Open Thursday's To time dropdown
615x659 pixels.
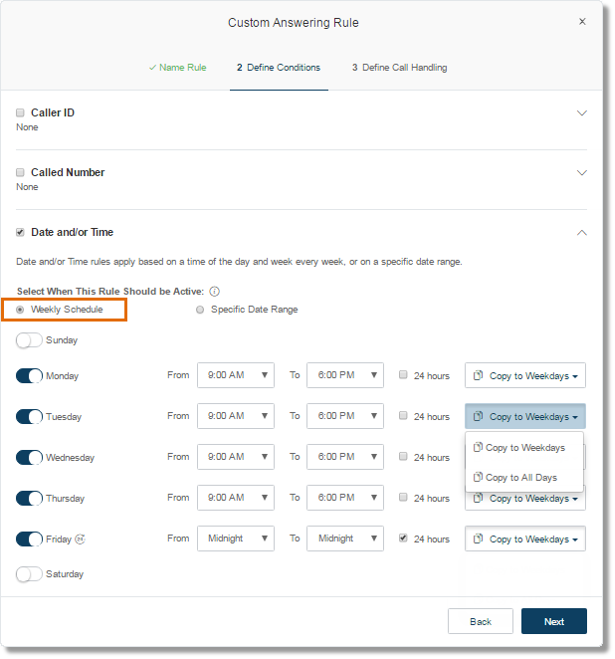(345, 497)
